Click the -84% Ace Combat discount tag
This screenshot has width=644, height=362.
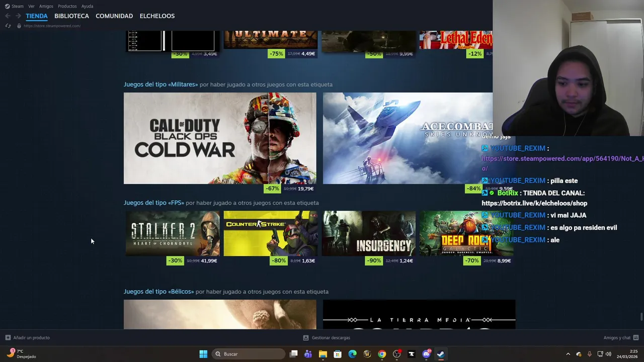click(x=473, y=189)
